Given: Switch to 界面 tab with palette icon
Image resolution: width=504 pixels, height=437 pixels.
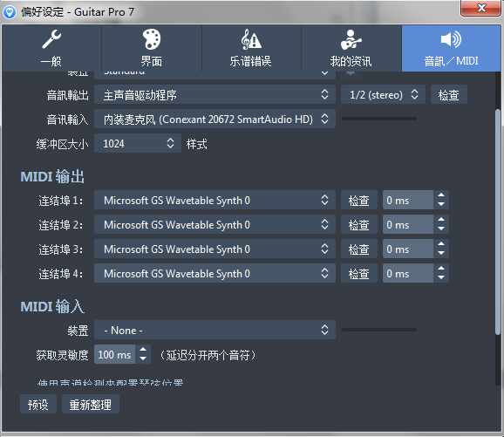Looking at the screenshot, I should coord(152,48).
